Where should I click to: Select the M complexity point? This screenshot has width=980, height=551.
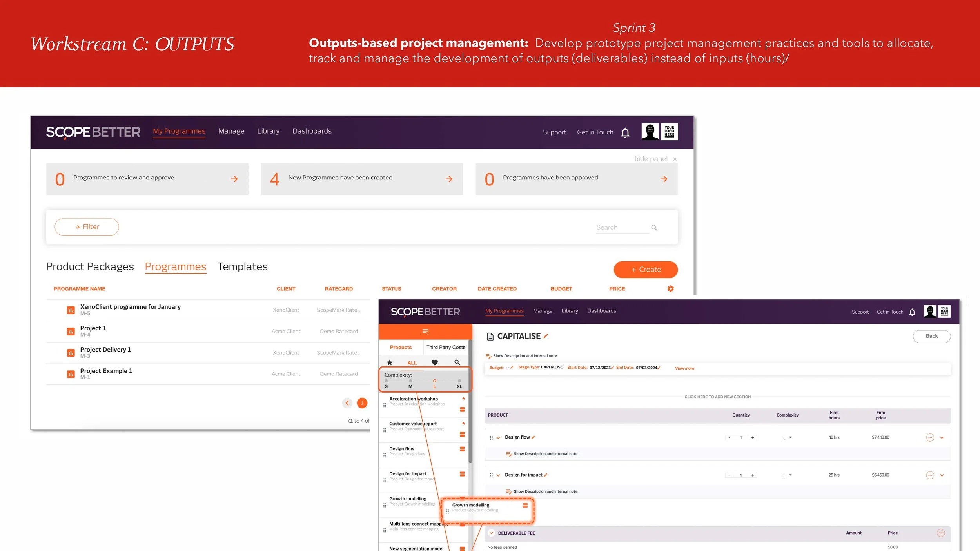pos(410,381)
